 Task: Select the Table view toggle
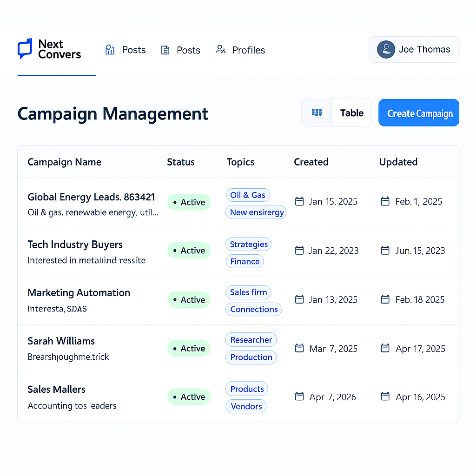(351, 113)
